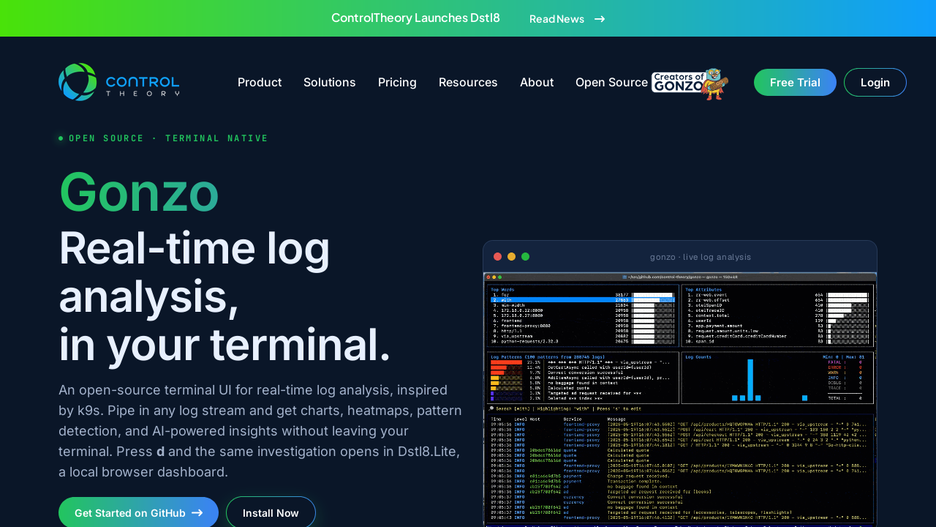Viewport: 936px width, 527px height.
Task: Click the Creators of Gonzo mascot badge
Action: coord(690,83)
